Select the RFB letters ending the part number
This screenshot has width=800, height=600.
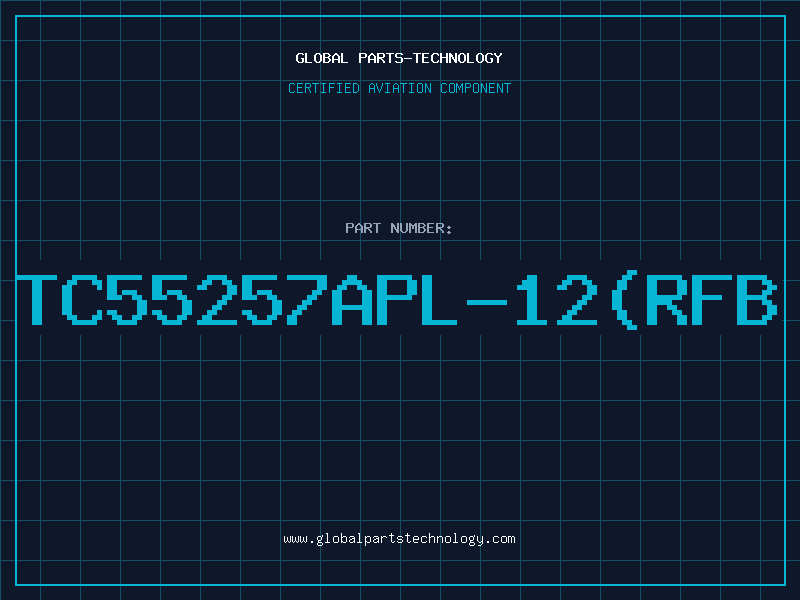712,300
